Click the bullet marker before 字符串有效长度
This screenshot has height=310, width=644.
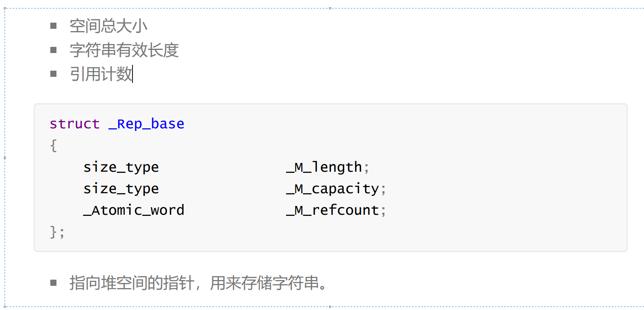53,50
